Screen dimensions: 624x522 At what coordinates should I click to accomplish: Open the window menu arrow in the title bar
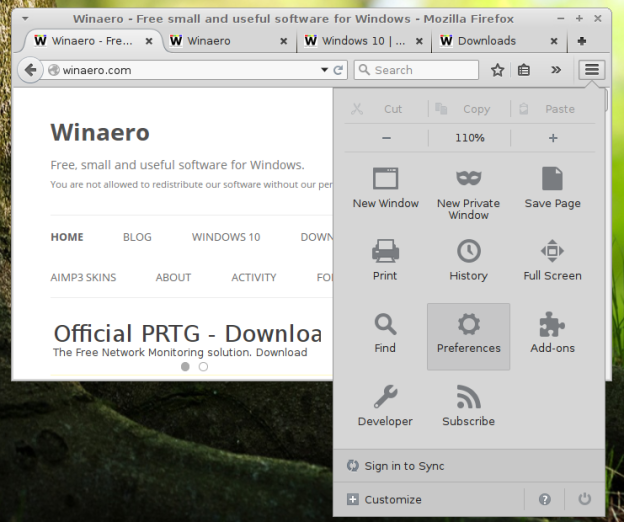(x=25, y=19)
